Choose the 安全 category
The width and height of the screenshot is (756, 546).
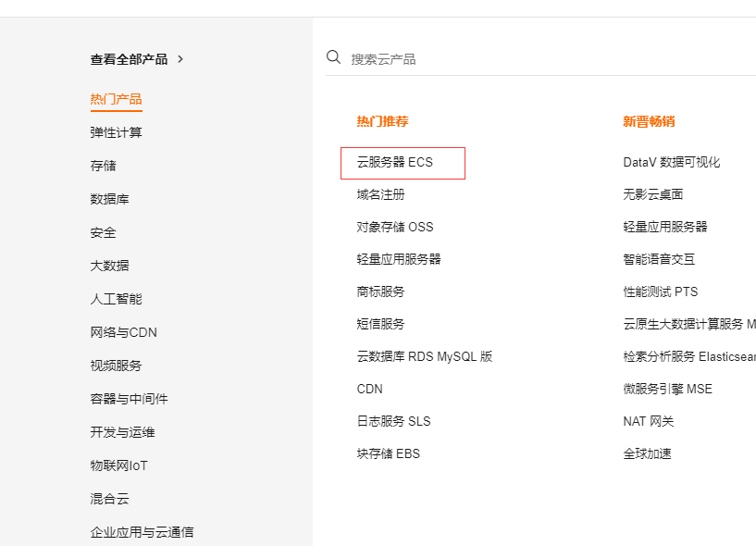tap(104, 232)
